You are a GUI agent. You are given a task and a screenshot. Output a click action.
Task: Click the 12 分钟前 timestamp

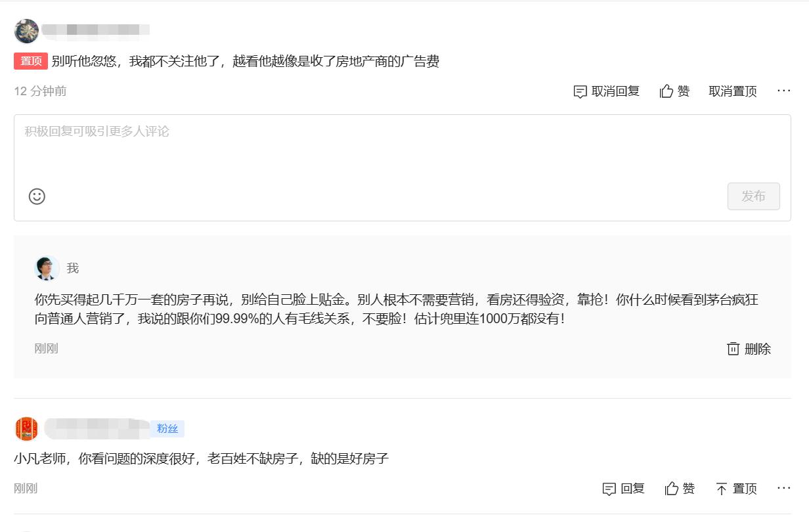pyautogui.click(x=40, y=91)
